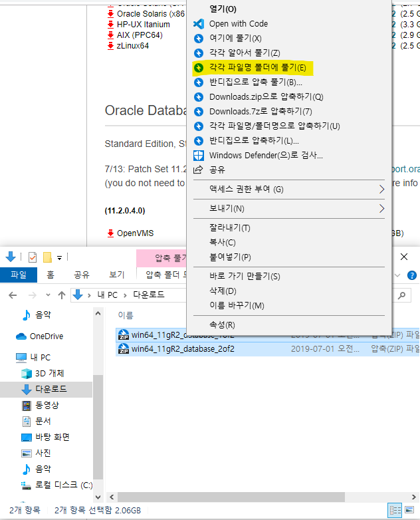Open the quick access toolbar customize dropdown
Screen dimensions: 420x520
coord(59,258)
